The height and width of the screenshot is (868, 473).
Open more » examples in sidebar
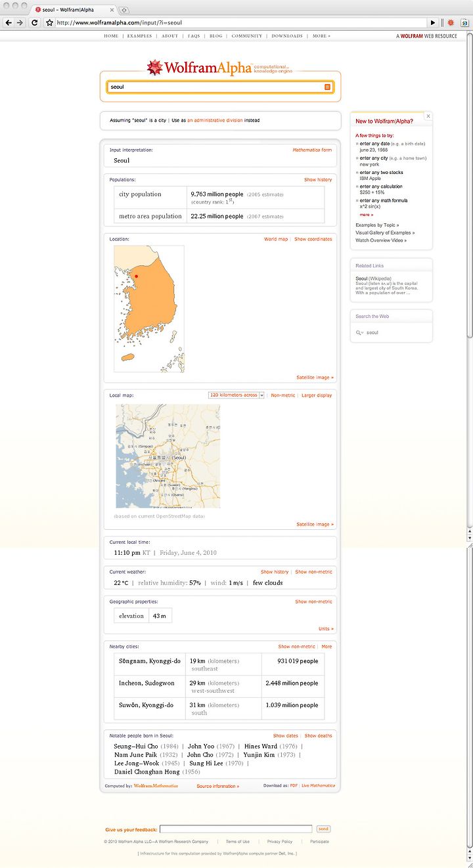[x=366, y=215]
